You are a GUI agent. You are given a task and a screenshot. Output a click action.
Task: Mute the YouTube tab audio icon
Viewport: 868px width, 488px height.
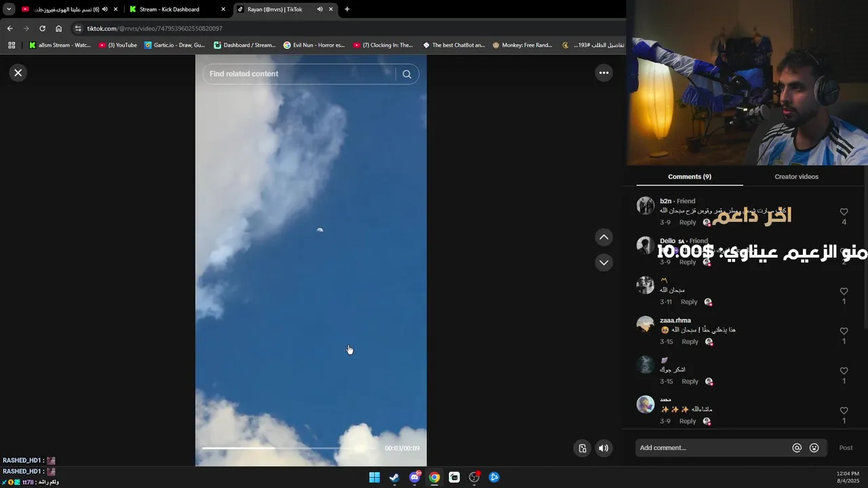click(x=104, y=9)
